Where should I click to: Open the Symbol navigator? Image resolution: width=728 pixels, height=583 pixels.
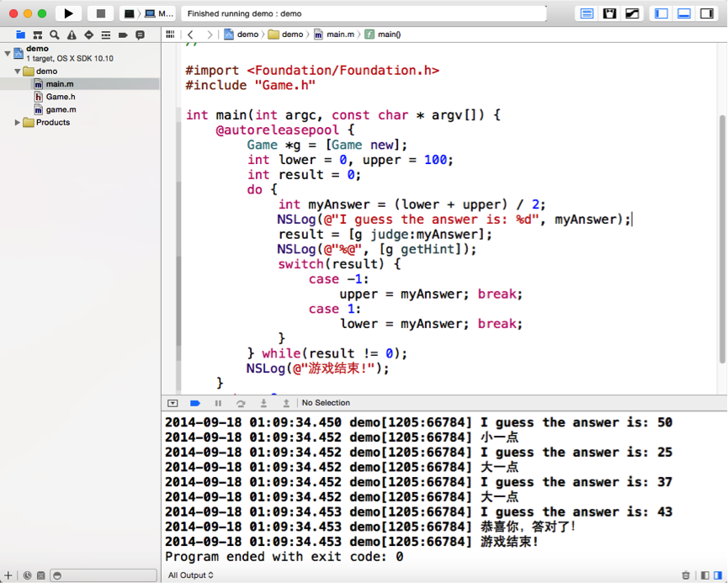[38, 34]
